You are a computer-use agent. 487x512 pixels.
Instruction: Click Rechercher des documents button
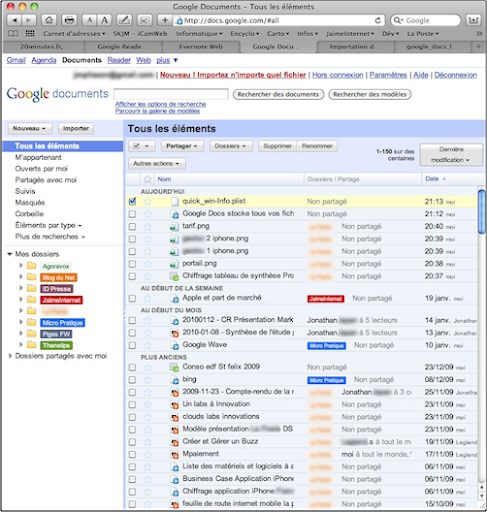278,94
